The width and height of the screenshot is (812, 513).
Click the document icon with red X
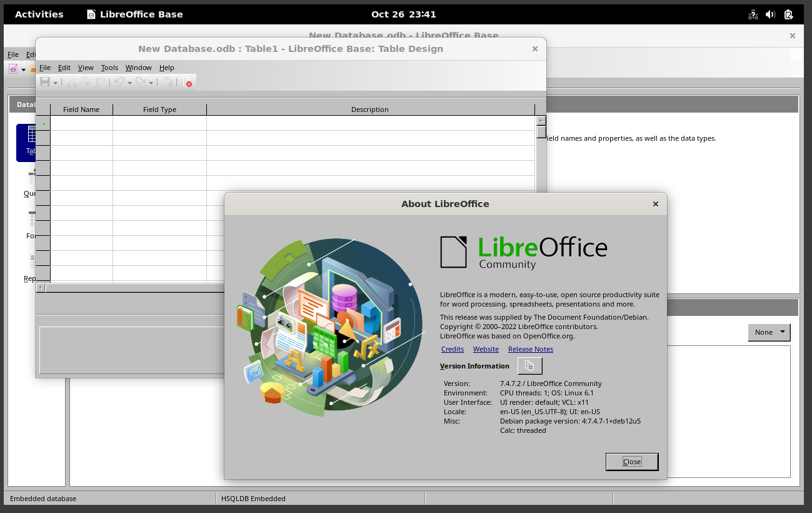click(x=187, y=82)
